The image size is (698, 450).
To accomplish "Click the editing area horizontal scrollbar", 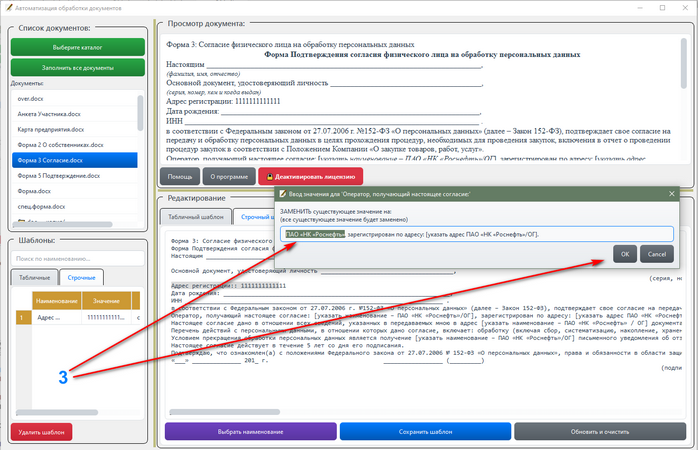I will (225, 412).
